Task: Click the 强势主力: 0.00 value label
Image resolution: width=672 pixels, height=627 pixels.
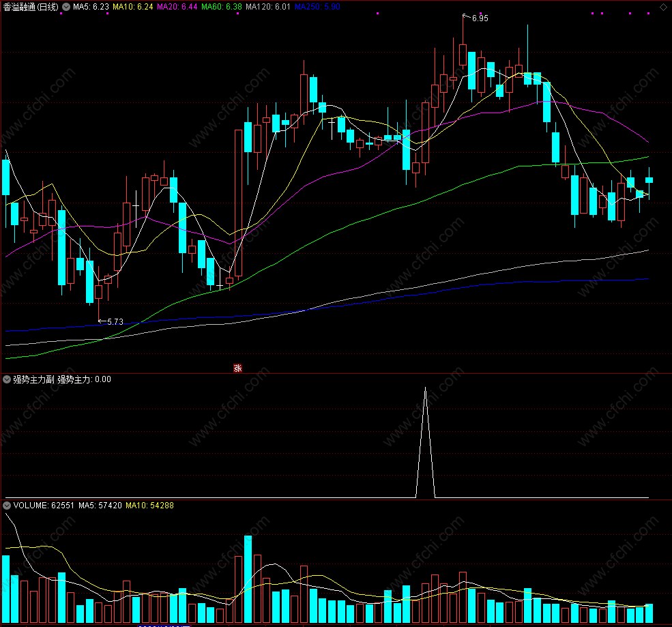Action: (x=84, y=379)
